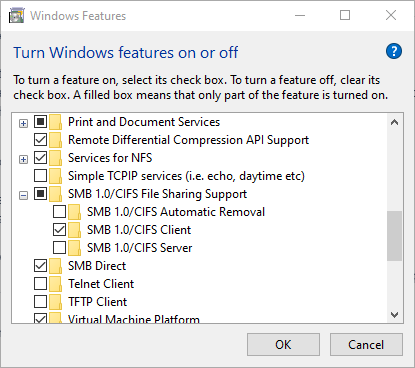Check the Telnet Client checkbox
This screenshot has width=415, height=368.
click(x=40, y=284)
